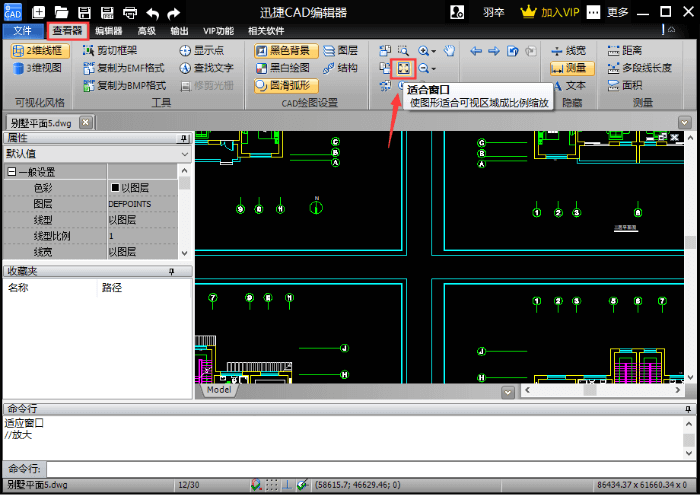The image size is (700, 495).
Task: Expand the 默认值 dropdown in properties
Action: 185,154
